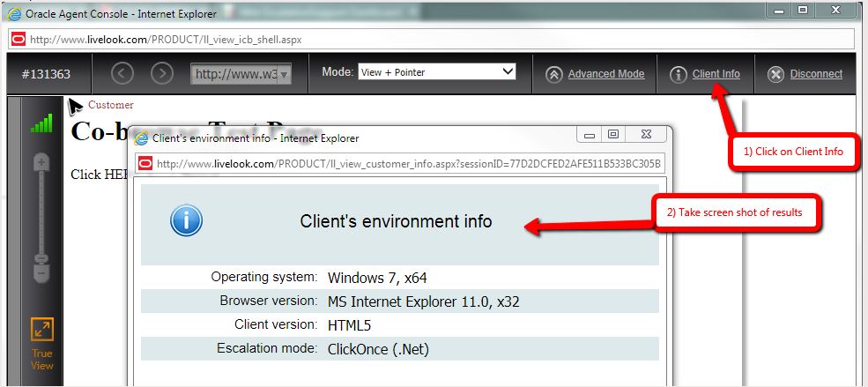This screenshot has width=868, height=387.
Task: Open the Mode dropdown showing View + Pointer
Action: pyautogui.click(x=437, y=72)
